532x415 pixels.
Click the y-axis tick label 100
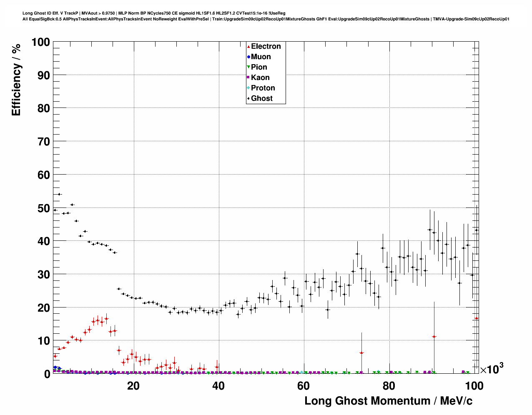[x=40, y=42]
